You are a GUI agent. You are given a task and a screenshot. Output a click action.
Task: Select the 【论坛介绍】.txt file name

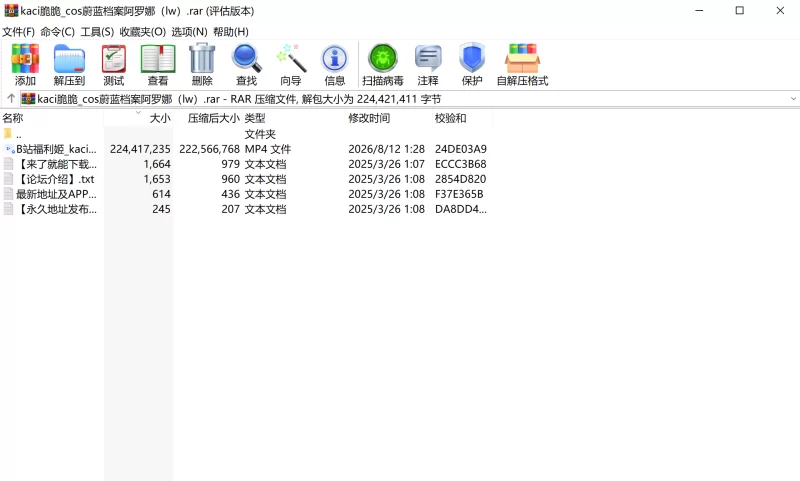[x=55, y=179]
